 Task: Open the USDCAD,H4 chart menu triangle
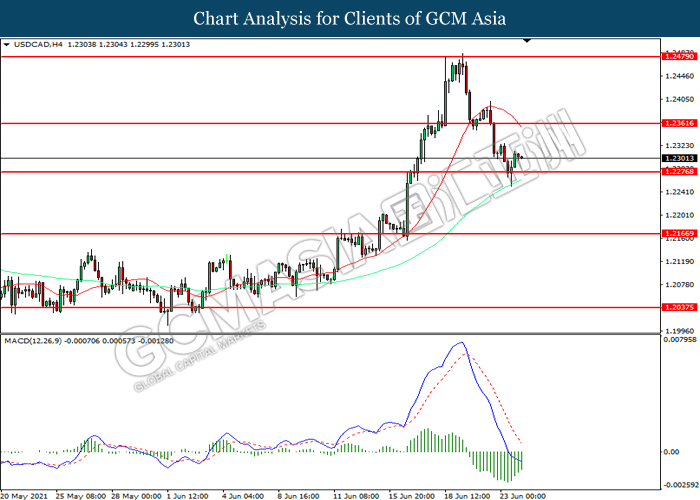[6, 45]
